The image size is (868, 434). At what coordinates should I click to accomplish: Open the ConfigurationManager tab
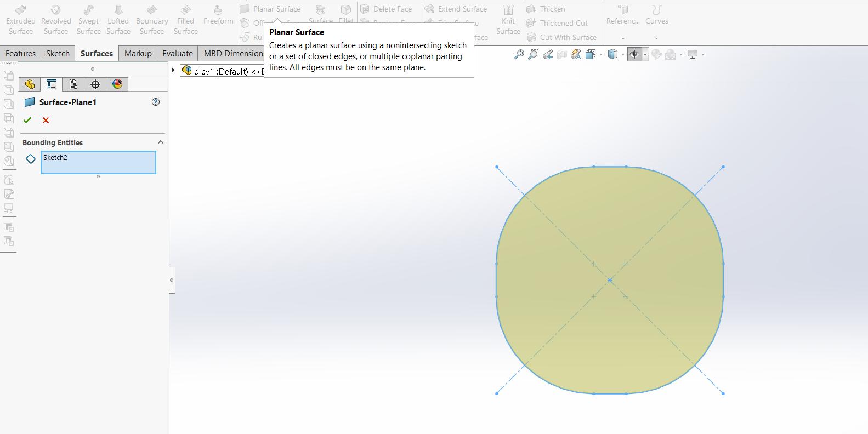point(73,84)
